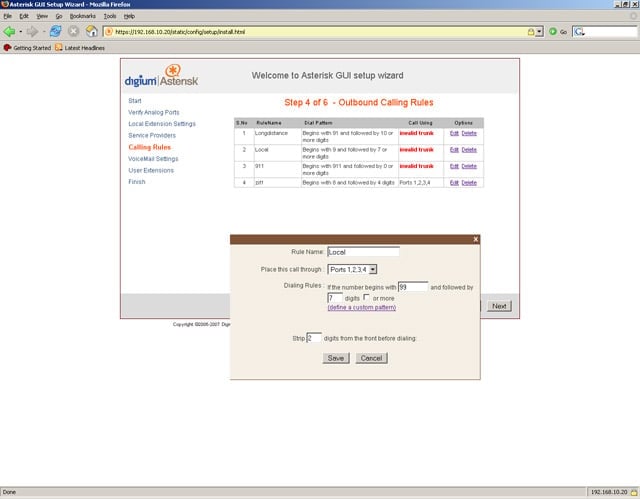Delete the 911 rule
Image resolution: width=640 pixels, height=499 pixels.
[469, 166]
